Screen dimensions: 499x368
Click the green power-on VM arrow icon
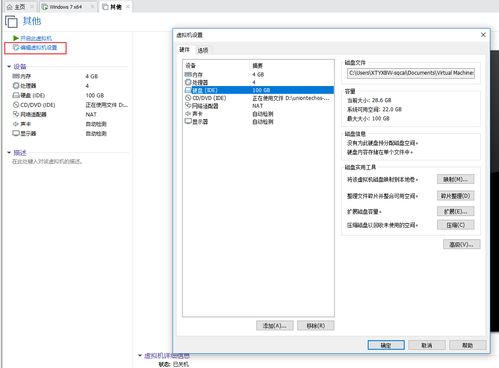coord(16,38)
